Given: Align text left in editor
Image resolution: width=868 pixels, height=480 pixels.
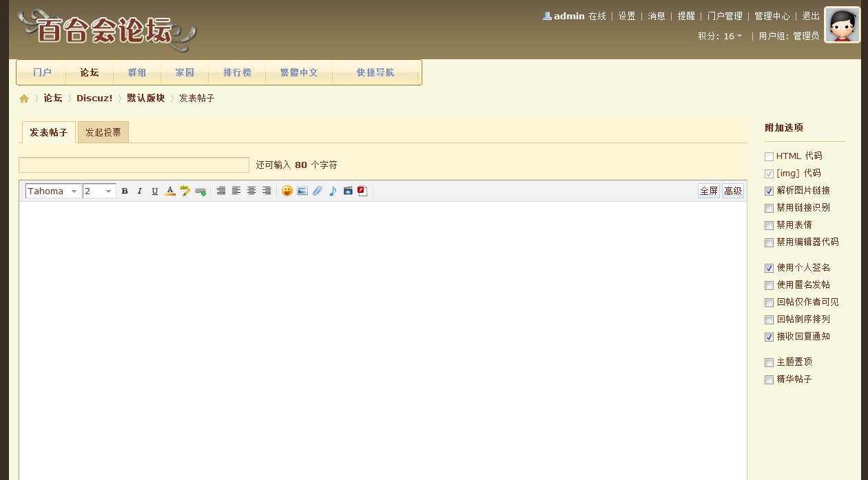Looking at the screenshot, I should click(x=236, y=191).
